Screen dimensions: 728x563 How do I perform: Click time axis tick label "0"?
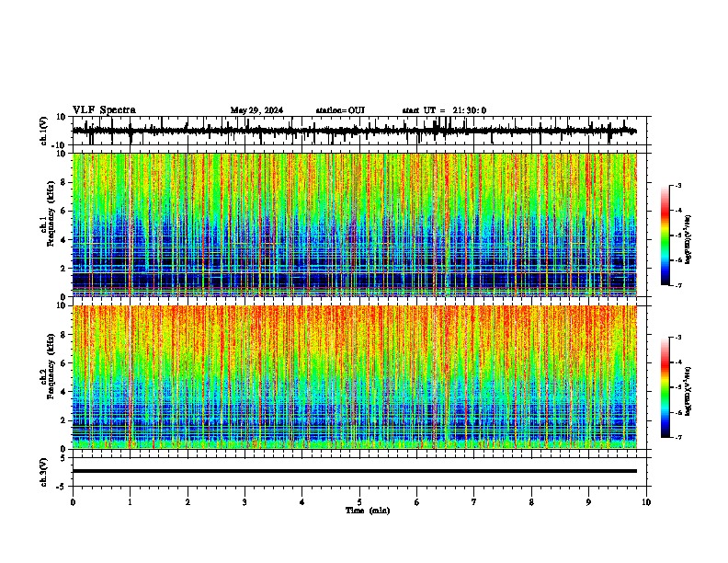coord(73,502)
